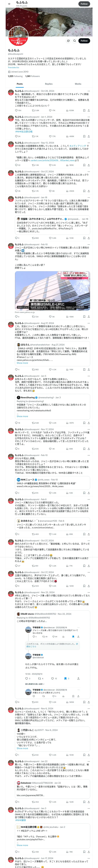The width and height of the screenshot is (98, 868).
Task: Like the Oct 28, 2024 post
Action: coord(50,110)
